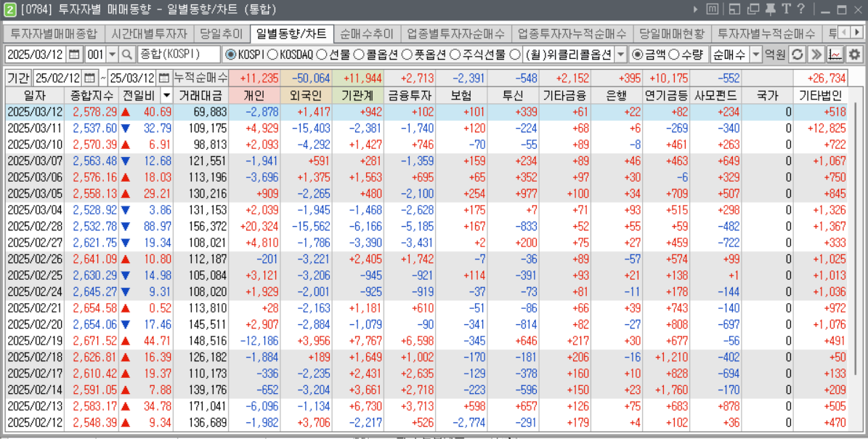
Task: Open the 위클리콜옵션 dropdown list
Action: (x=620, y=55)
